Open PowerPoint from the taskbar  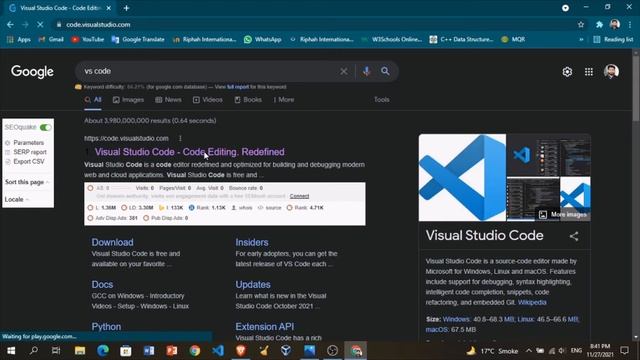pyautogui.click(x=171, y=351)
